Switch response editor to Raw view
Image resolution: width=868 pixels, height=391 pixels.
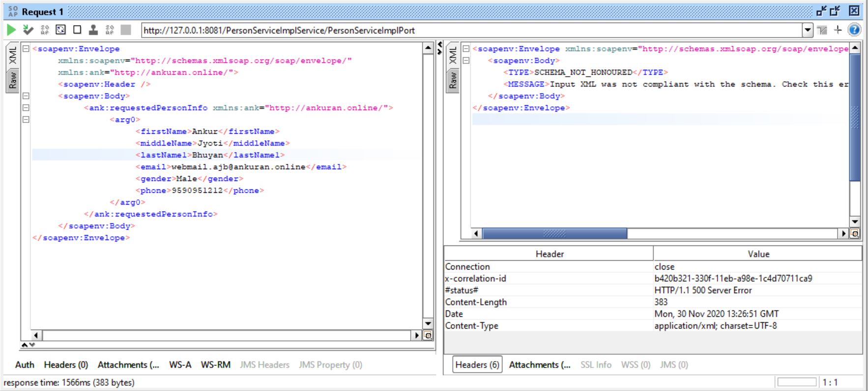point(453,80)
